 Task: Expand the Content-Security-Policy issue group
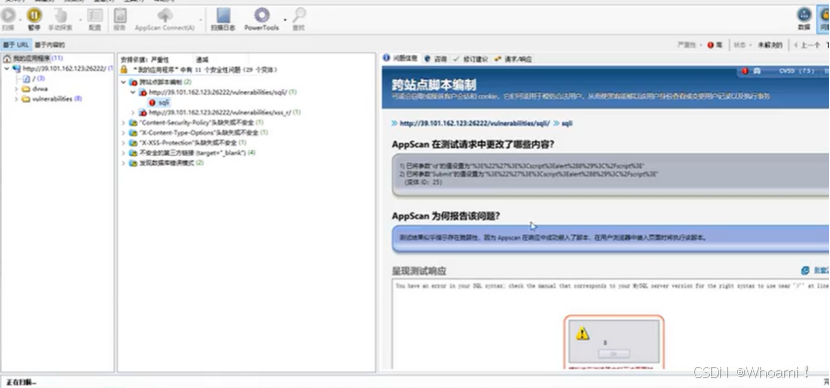(124, 123)
